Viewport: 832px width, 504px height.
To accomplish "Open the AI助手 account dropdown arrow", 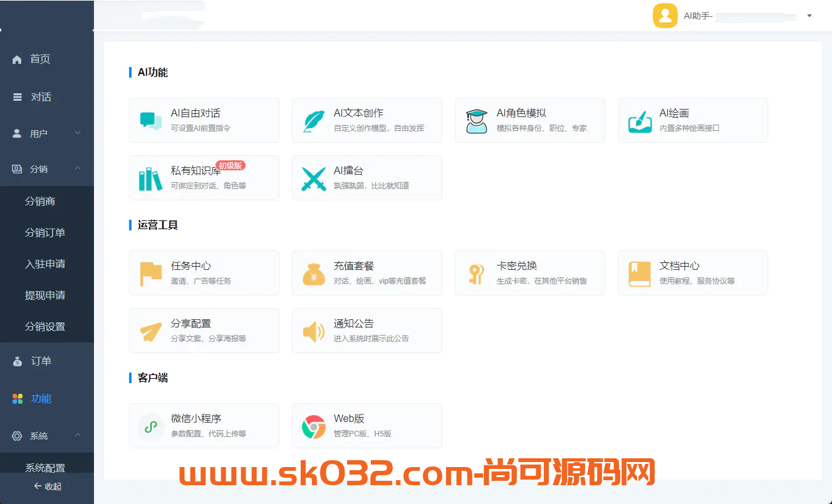I will 809,16.
